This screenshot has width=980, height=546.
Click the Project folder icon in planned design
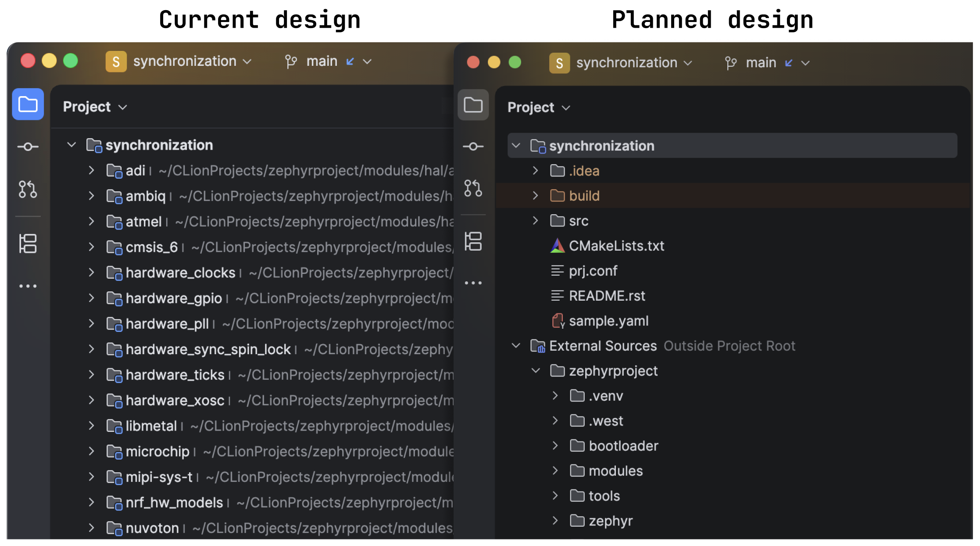pyautogui.click(x=473, y=105)
